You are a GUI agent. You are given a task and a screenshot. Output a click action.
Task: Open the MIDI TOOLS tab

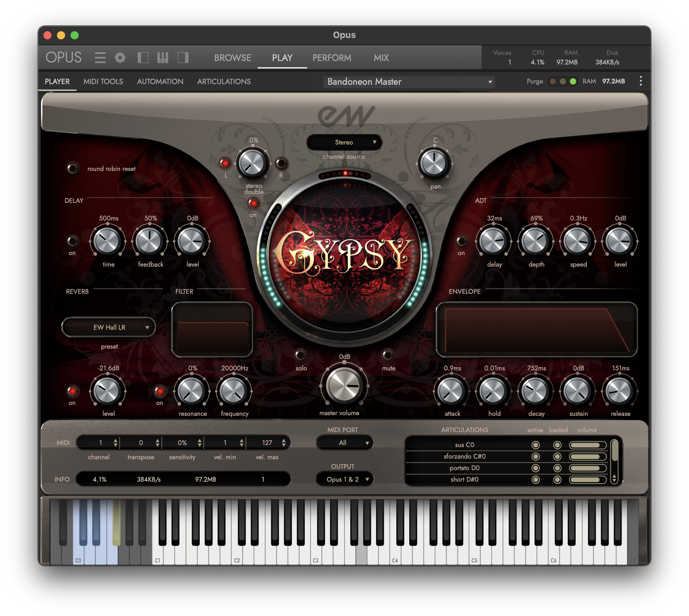pos(103,81)
